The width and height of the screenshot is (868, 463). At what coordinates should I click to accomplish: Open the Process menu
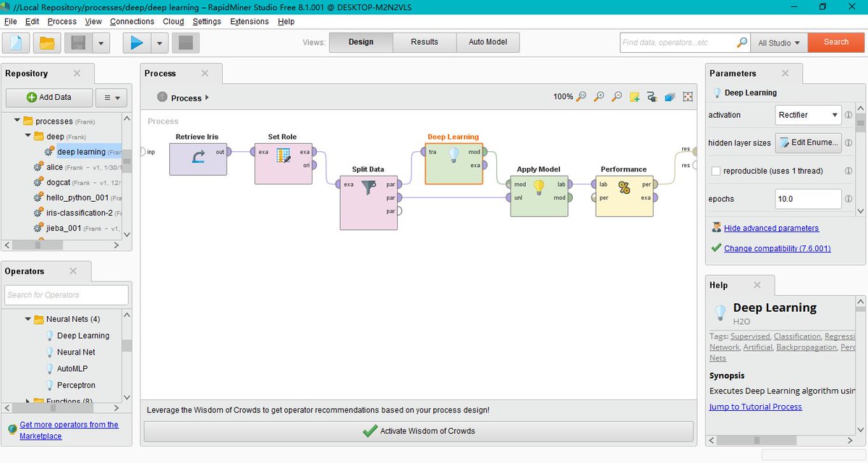[x=61, y=21]
